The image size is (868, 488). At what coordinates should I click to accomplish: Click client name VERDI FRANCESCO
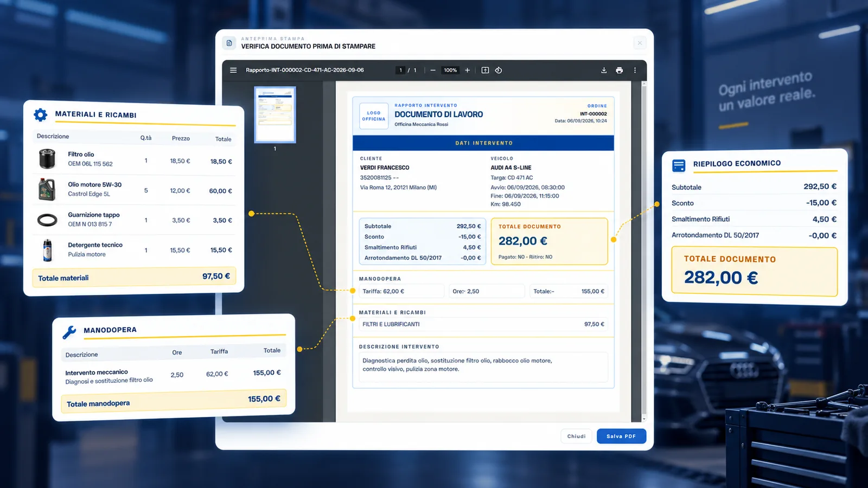pyautogui.click(x=385, y=168)
